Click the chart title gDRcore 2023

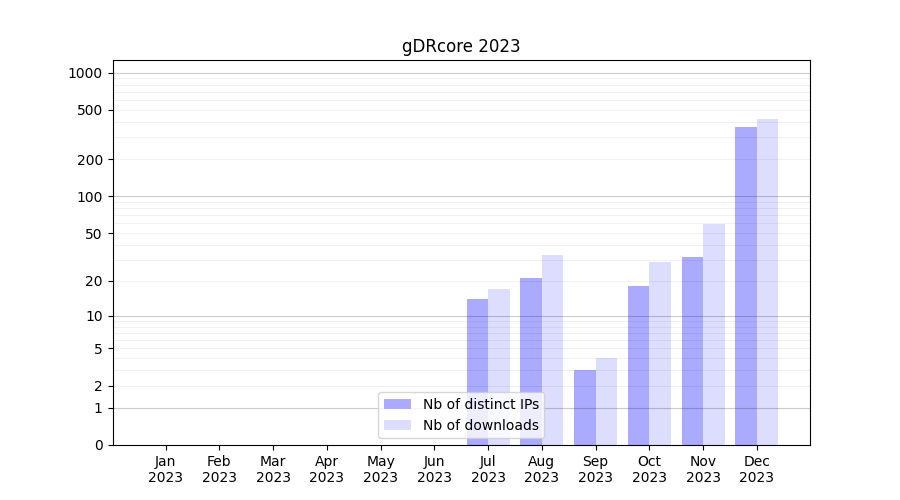pos(461,46)
